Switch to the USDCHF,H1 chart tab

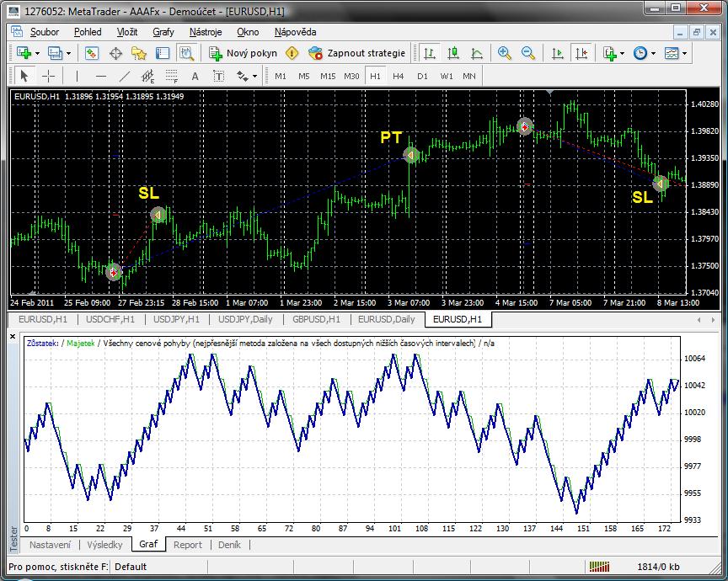tap(110, 319)
